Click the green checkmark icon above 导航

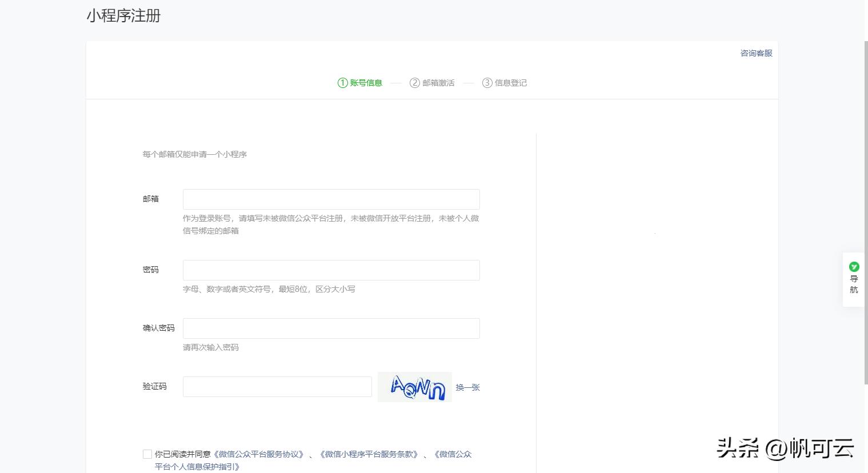pyautogui.click(x=854, y=267)
